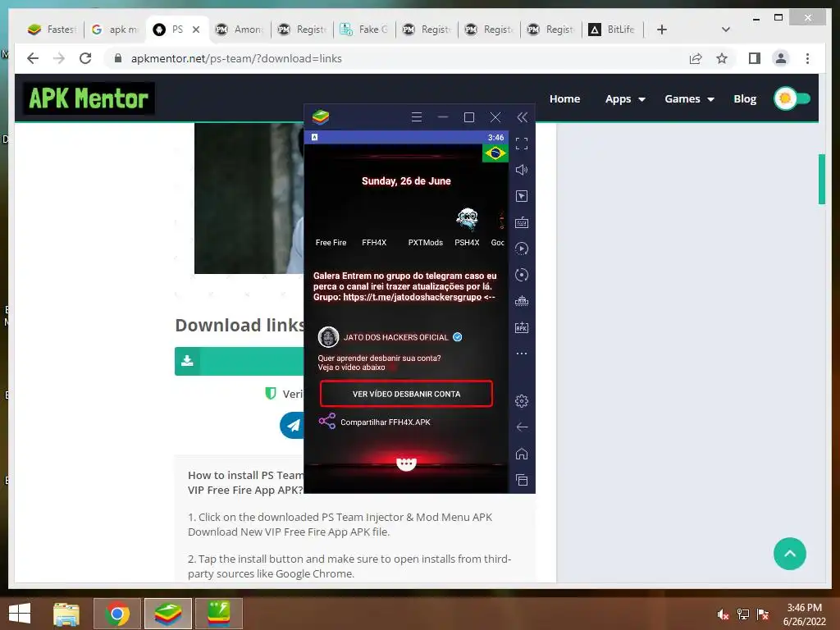Open File Explorer from taskbar
The image size is (840, 630).
coord(66,614)
